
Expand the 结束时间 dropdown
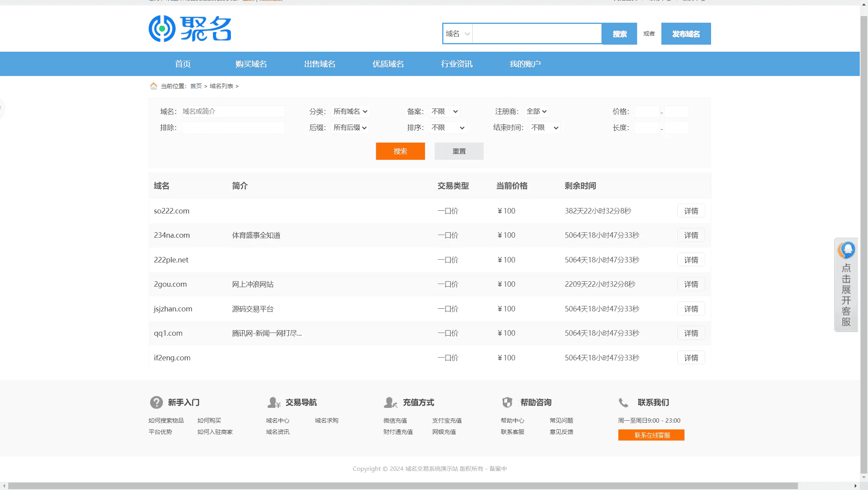[544, 128]
